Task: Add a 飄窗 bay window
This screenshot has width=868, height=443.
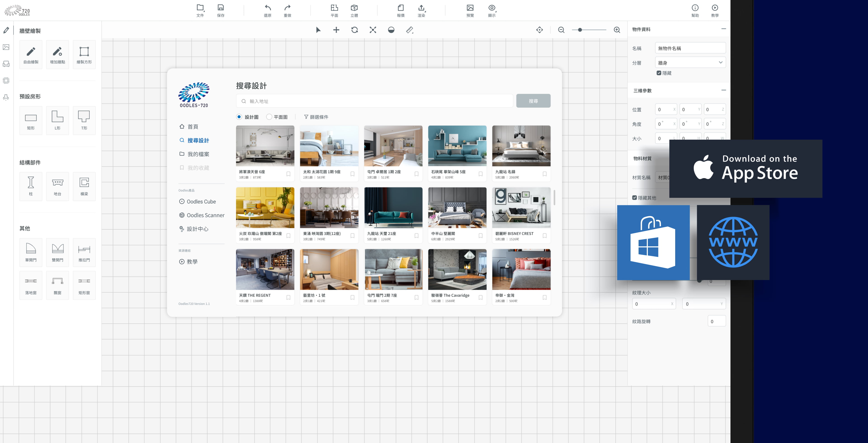Action: [x=58, y=285]
